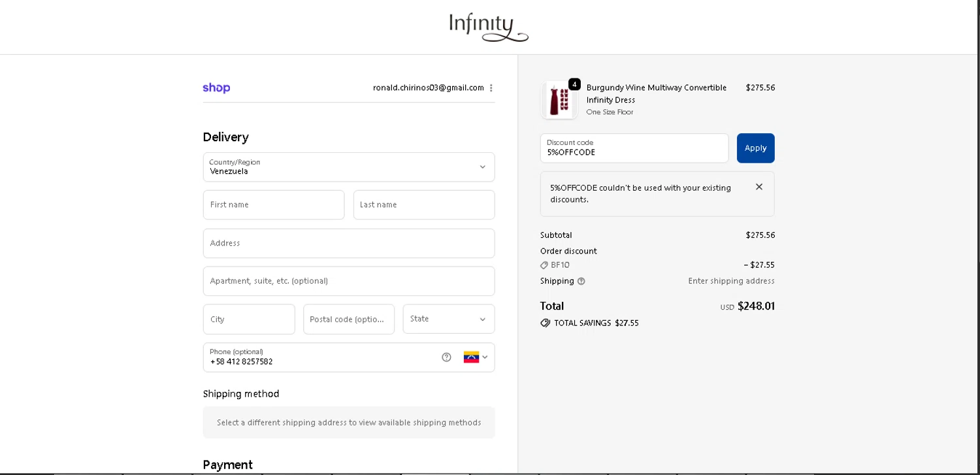Click the burgundy dress product thumbnail
This screenshot has width=980, height=475.
pyautogui.click(x=559, y=101)
